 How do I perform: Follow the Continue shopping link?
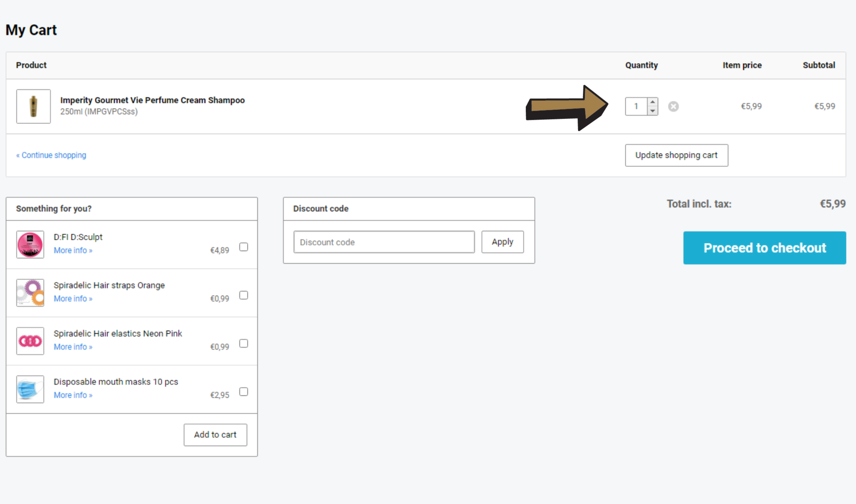click(x=51, y=155)
